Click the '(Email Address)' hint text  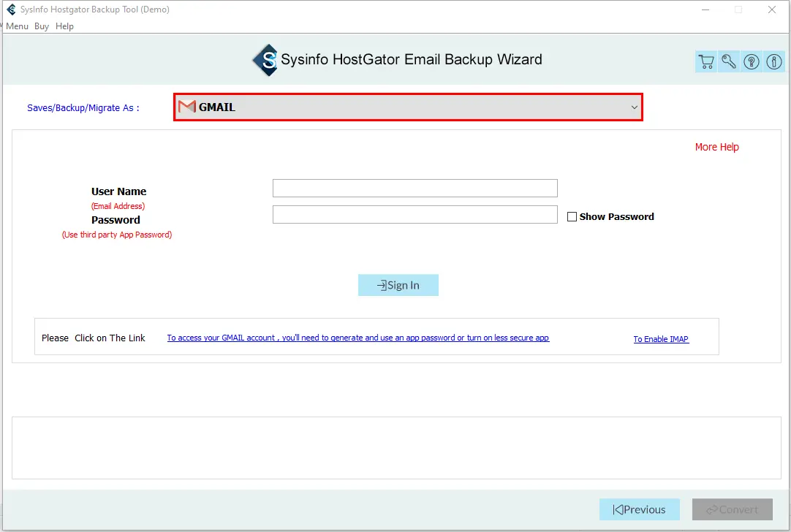(x=118, y=206)
